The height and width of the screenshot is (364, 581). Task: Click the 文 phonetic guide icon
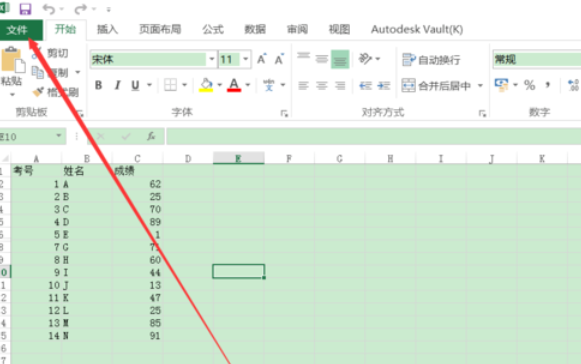[269, 85]
